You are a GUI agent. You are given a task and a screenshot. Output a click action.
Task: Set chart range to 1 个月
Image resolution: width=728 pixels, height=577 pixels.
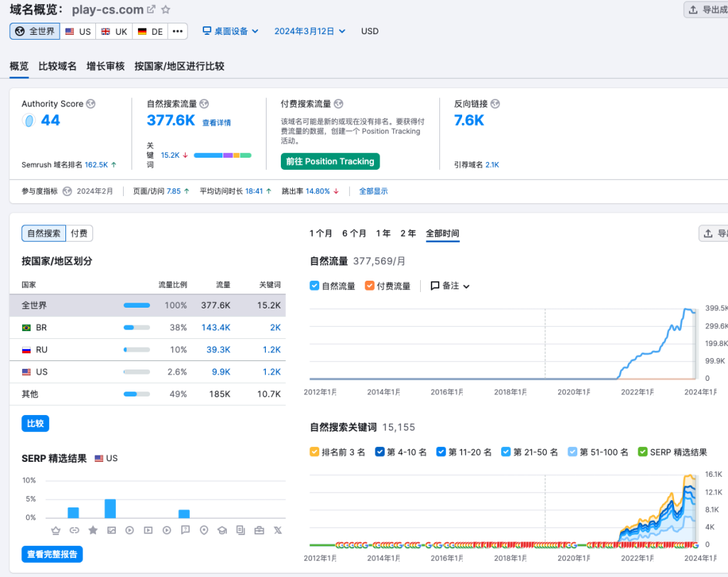tap(321, 233)
